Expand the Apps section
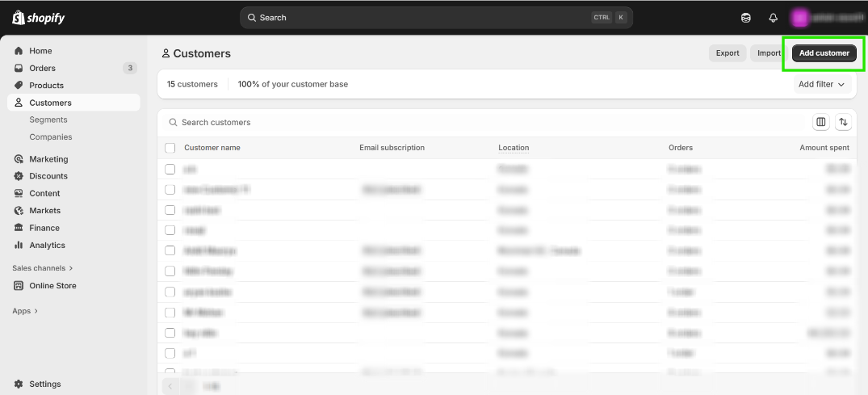Screen dimensions: 868x395 tap(25, 311)
